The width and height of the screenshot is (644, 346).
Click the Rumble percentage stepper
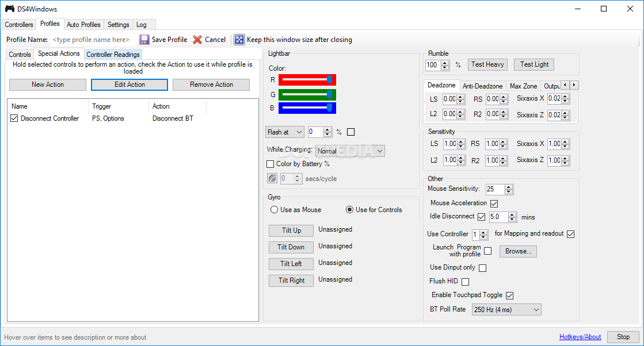445,65
